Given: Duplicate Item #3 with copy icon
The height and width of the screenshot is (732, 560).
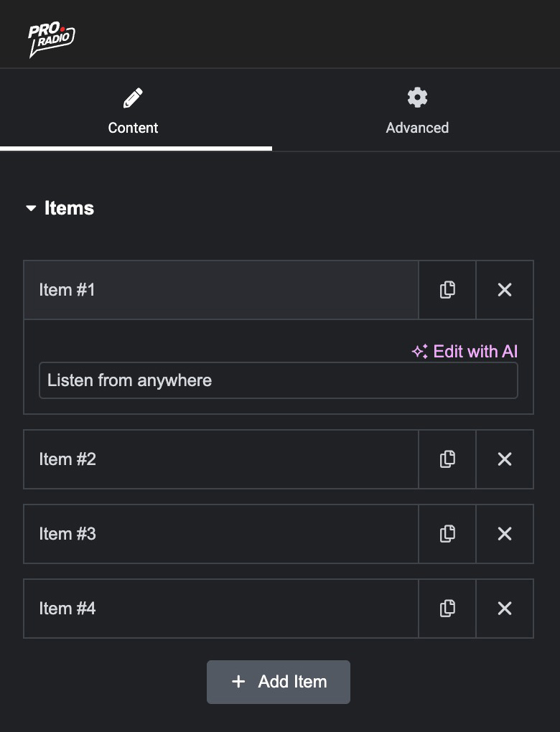Looking at the screenshot, I should 447,534.
